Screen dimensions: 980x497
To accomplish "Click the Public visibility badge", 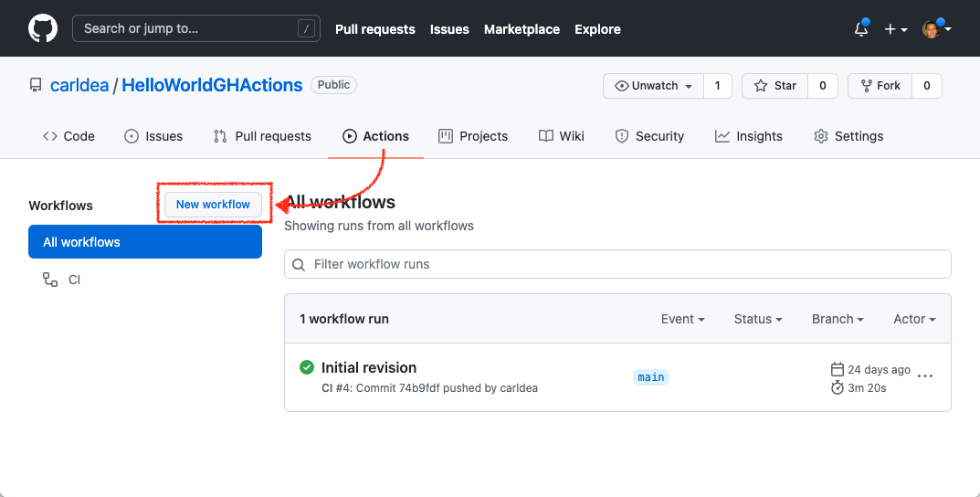I will (333, 85).
